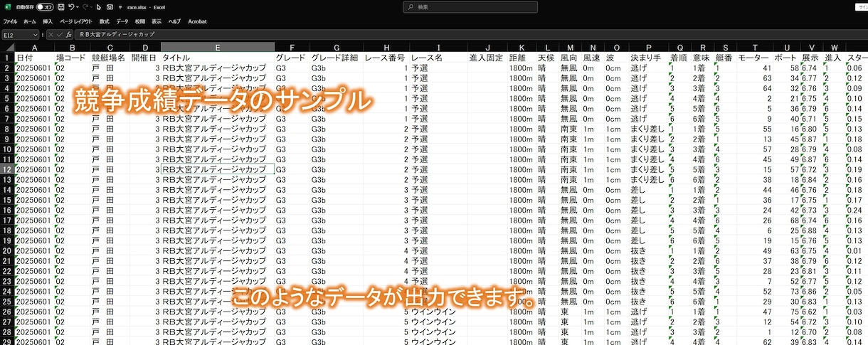Select column E header
The height and width of the screenshot is (345, 868).
click(x=217, y=47)
